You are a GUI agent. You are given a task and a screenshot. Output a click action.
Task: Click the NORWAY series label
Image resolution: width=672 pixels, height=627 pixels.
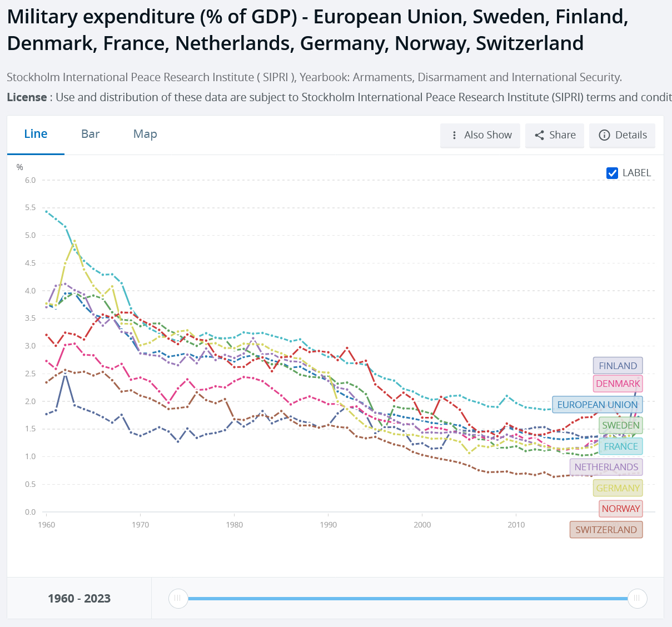pyautogui.click(x=620, y=509)
